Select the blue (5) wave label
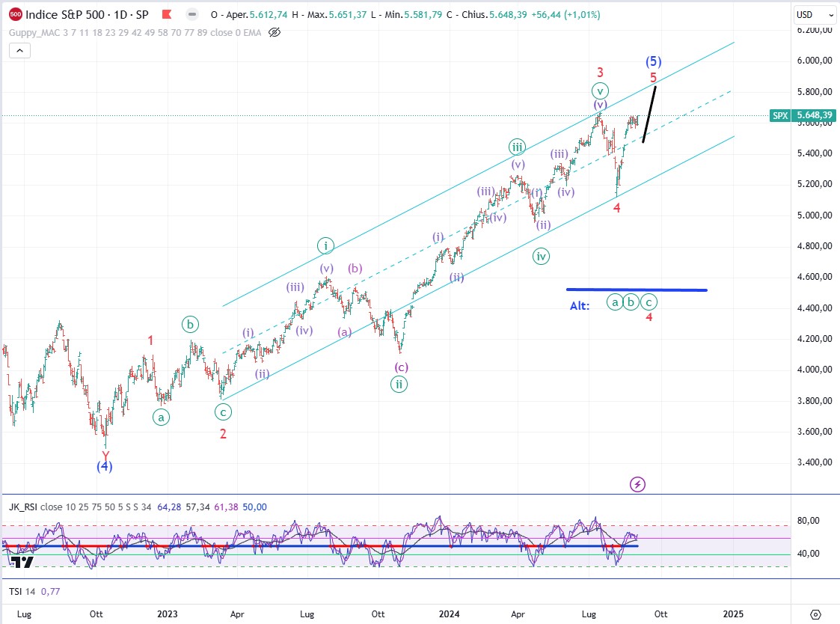Viewport: 840px width, 624px height. click(654, 61)
